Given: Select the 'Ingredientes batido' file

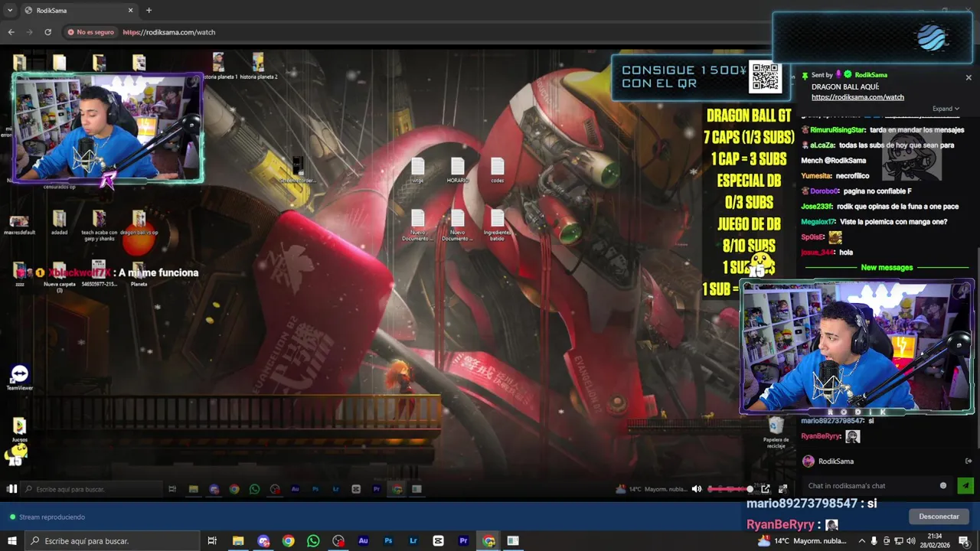Looking at the screenshot, I should click(498, 226).
